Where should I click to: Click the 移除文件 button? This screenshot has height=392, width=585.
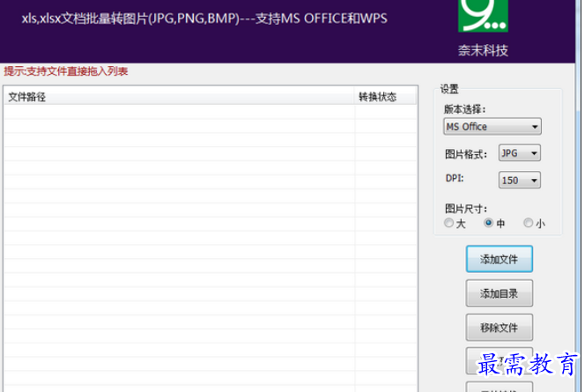[x=500, y=328]
